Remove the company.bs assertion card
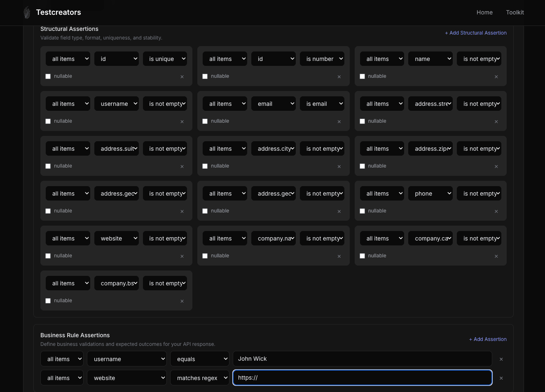 (x=182, y=301)
